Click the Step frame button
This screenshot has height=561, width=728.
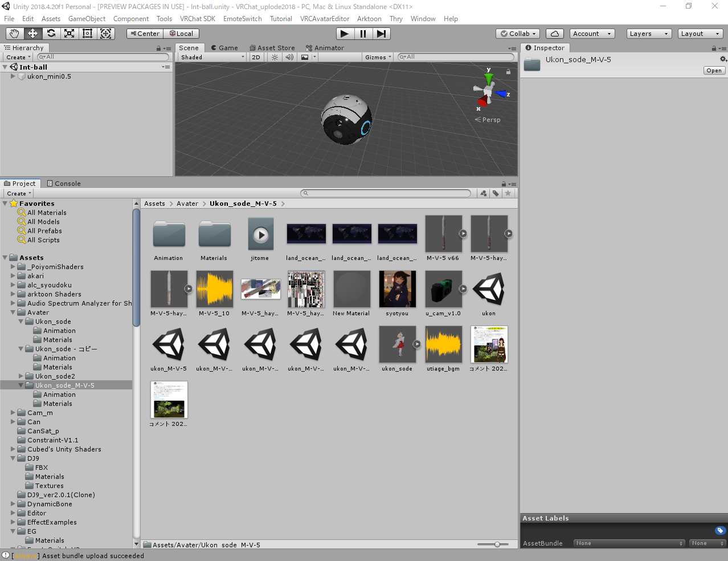pos(381,34)
